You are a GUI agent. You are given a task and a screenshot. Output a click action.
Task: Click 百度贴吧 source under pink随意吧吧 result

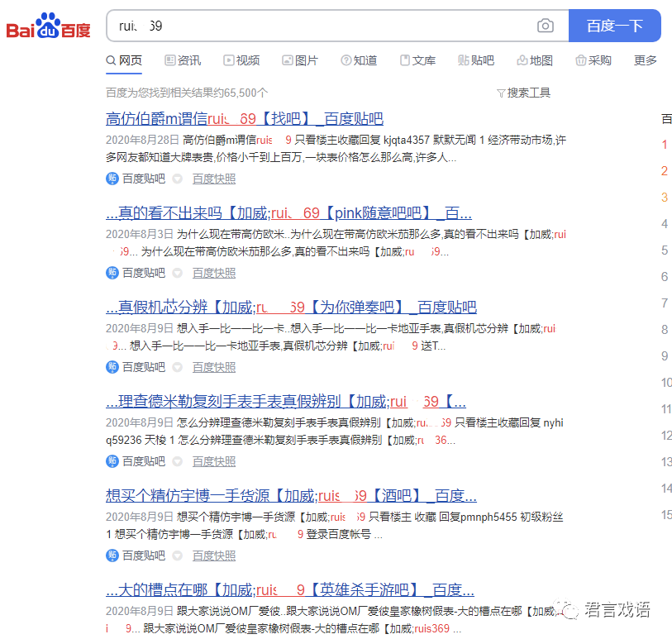tap(144, 273)
